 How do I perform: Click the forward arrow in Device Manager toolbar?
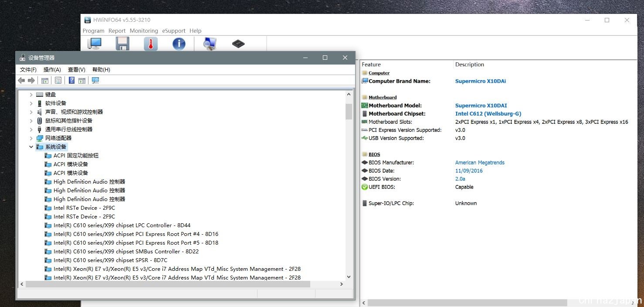click(x=31, y=80)
